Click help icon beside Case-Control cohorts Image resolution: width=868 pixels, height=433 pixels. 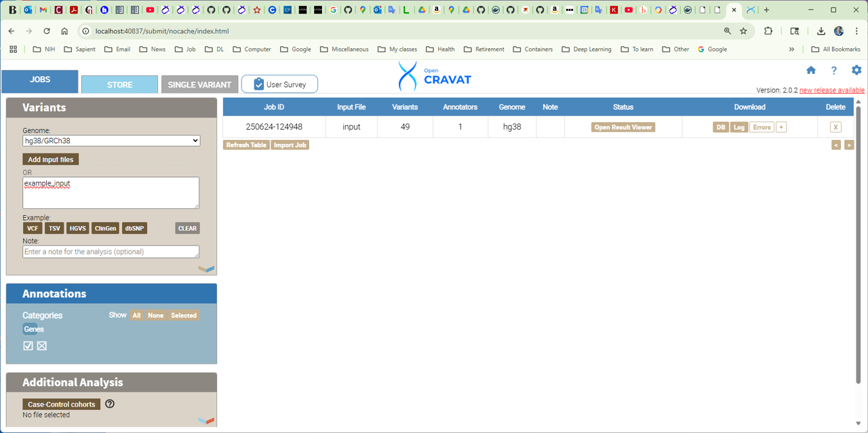[x=110, y=404]
